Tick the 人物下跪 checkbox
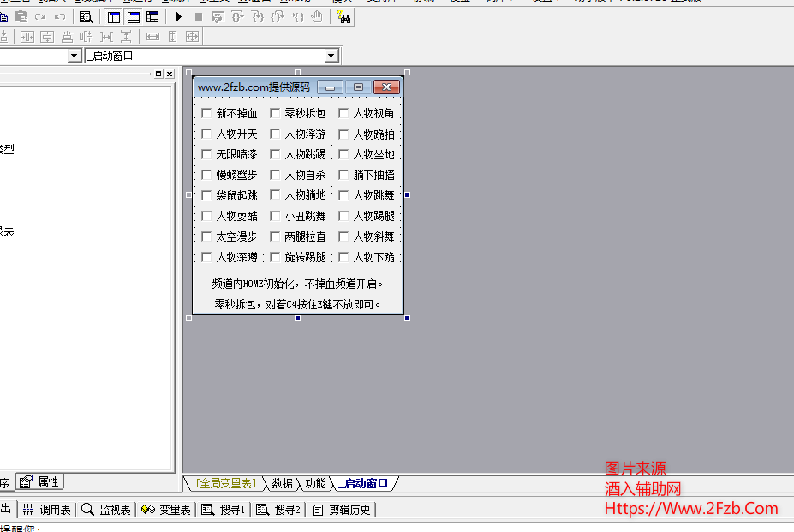 coord(343,257)
